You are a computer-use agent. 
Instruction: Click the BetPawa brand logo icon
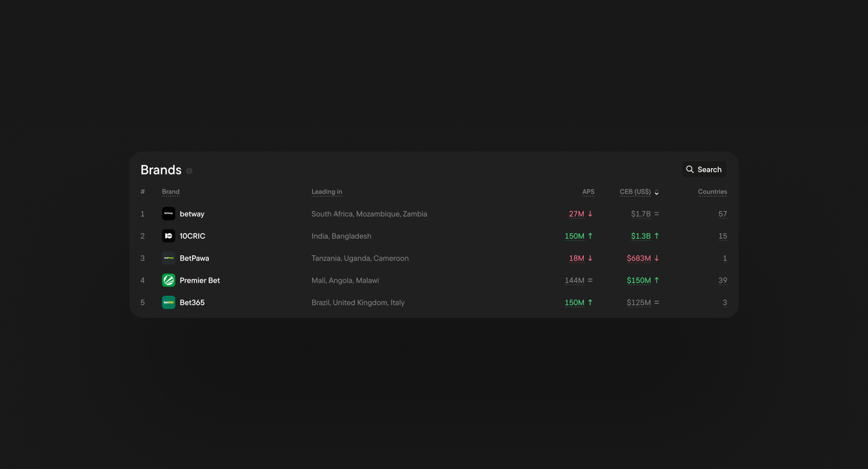pos(168,258)
